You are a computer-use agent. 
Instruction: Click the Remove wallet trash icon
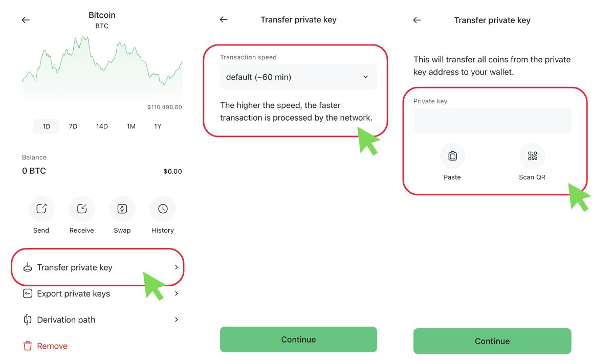[x=27, y=346]
